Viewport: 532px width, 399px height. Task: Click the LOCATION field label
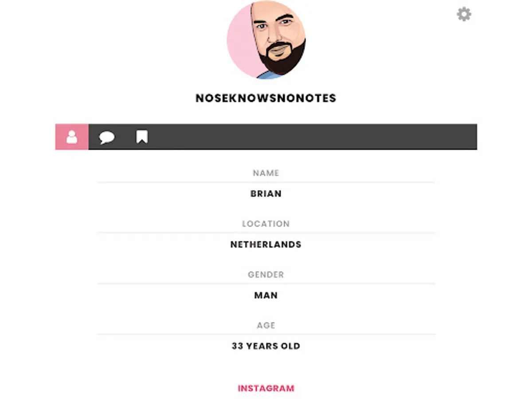tap(266, 224)
